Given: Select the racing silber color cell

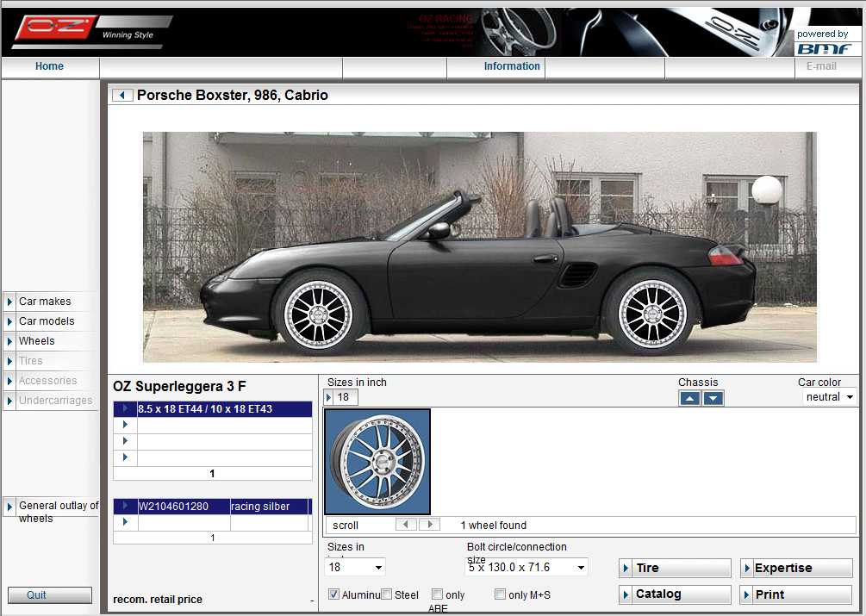Looking at the screenshot, I should pos(269,507).
